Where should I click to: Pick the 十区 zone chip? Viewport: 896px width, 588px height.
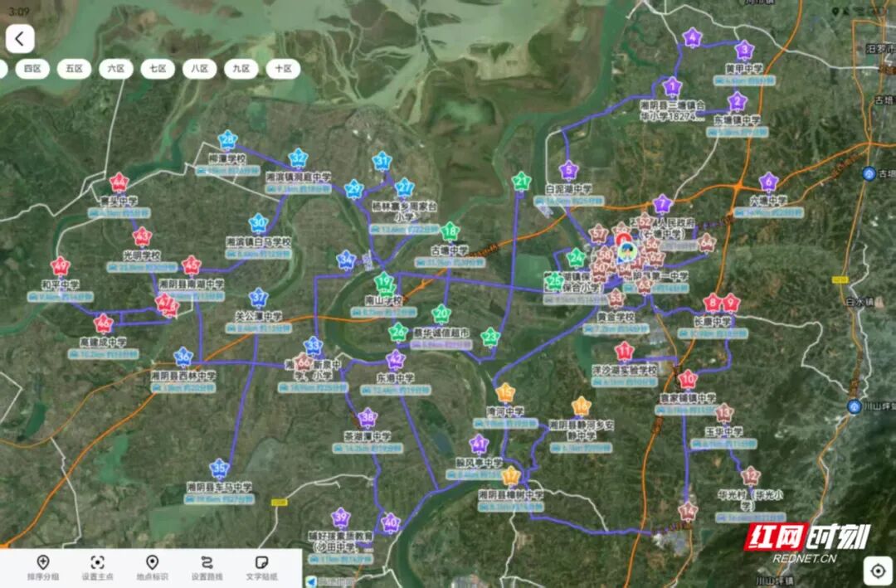coord(283,69)
